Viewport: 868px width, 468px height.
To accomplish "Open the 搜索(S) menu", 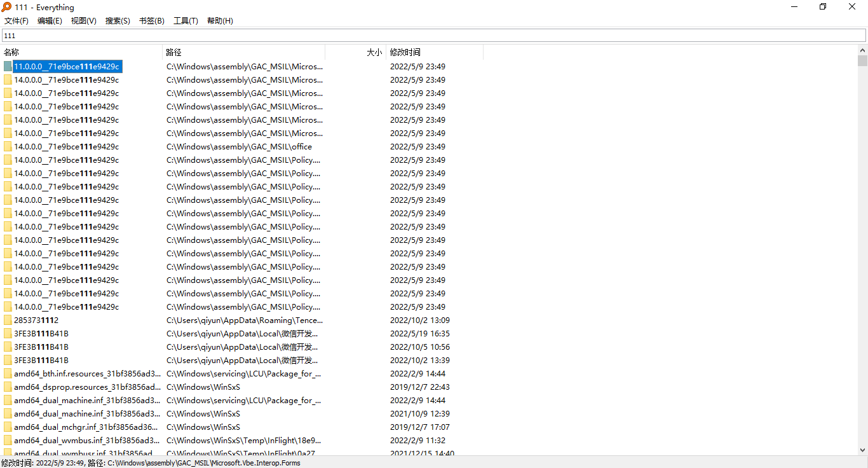I will [x=118, y=21].
